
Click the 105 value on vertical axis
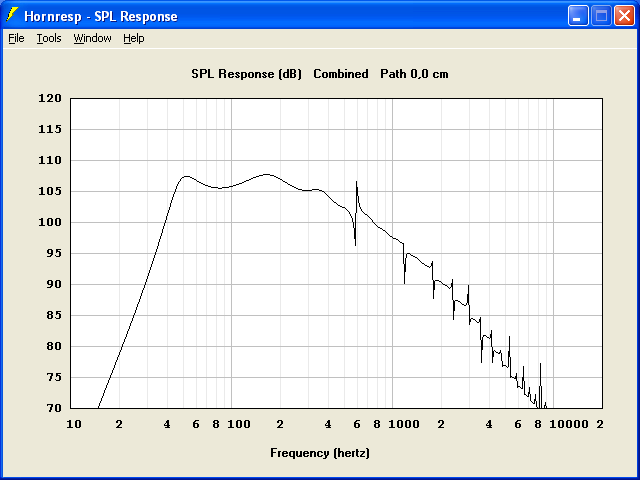pos(50,191)
